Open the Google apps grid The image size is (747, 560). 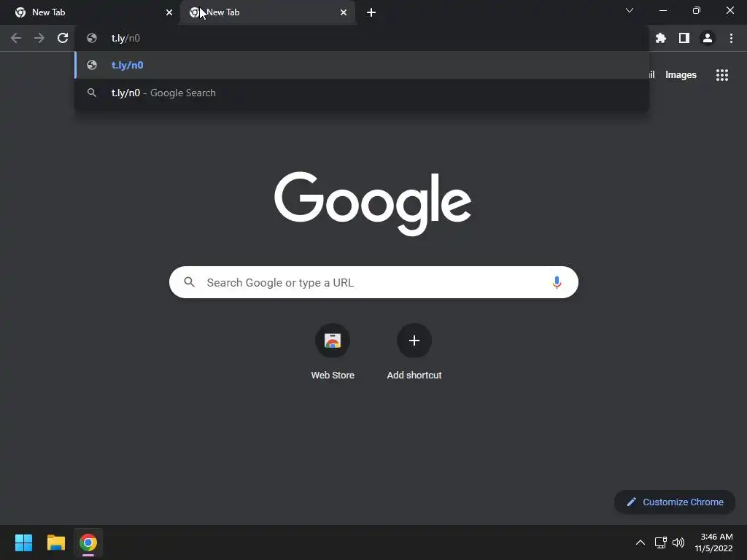pos(722,75)
